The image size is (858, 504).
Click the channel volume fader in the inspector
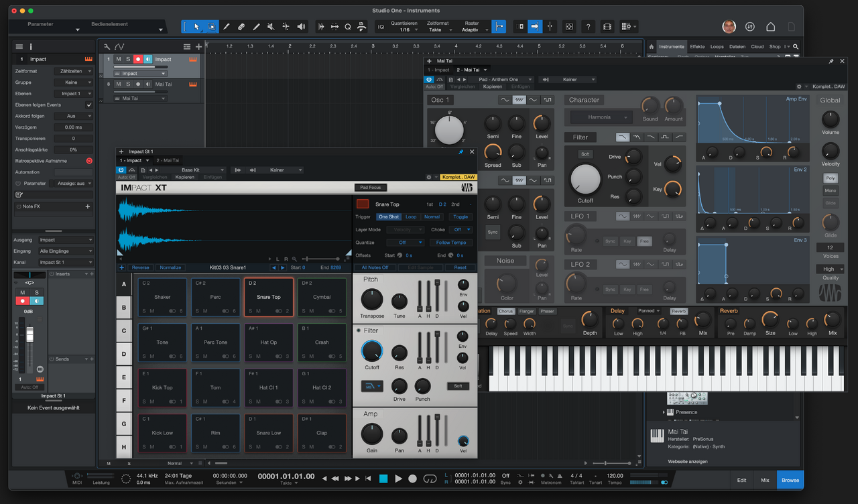tap(29, 334)
